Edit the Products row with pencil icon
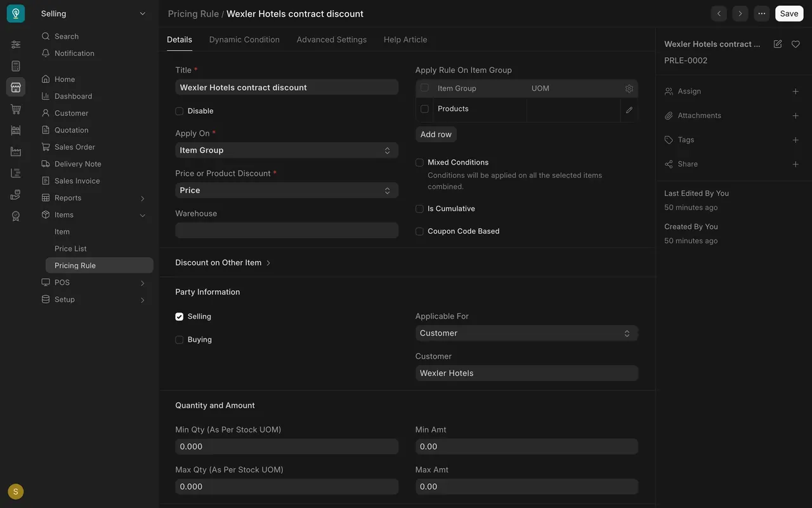This screenshot has height=508, width=812. tap(629, 110)
